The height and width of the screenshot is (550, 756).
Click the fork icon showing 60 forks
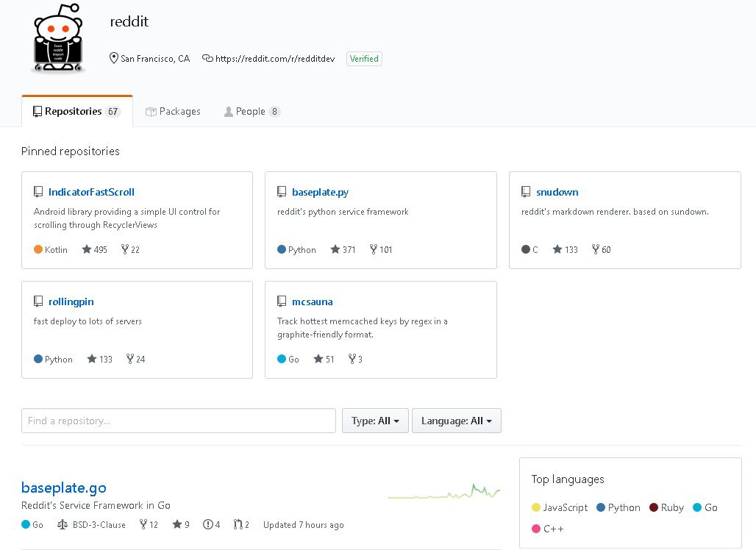[x=596, y=249]
